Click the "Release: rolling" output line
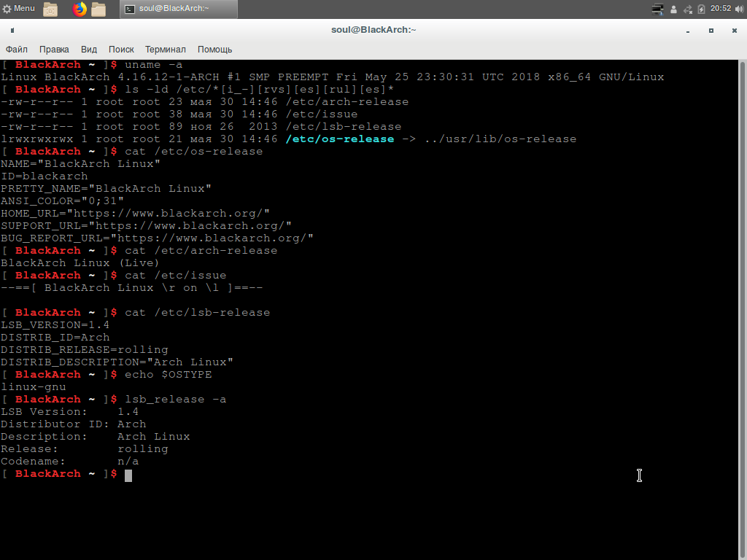 click(85, 448)
